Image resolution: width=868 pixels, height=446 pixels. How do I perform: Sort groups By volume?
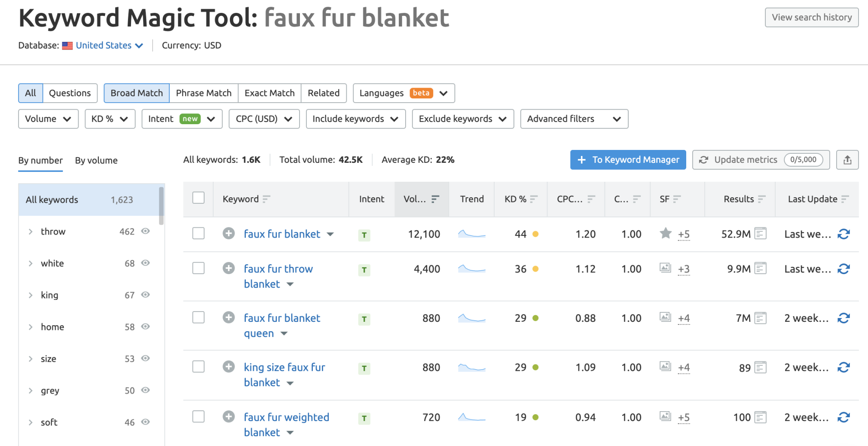[x=96, y=160]
